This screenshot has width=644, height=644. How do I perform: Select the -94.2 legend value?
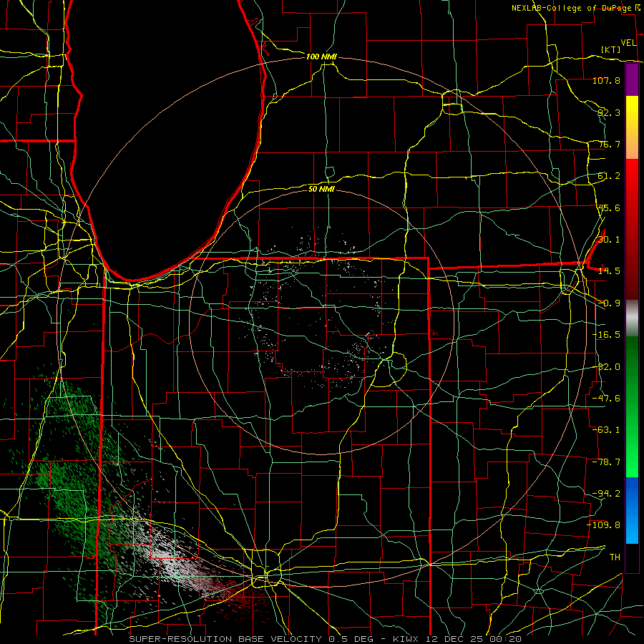(x=606, y=494)
